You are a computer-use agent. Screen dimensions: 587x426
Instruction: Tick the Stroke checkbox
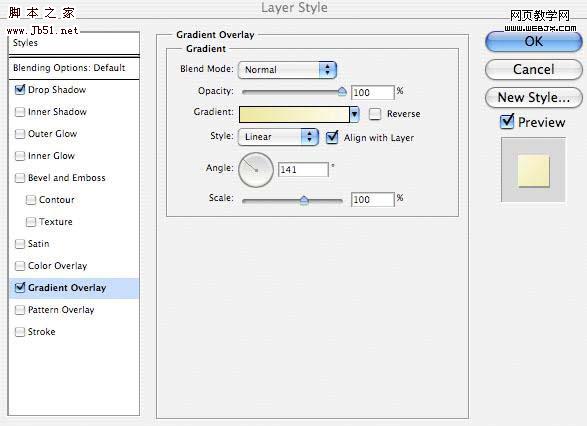point(20,332)
